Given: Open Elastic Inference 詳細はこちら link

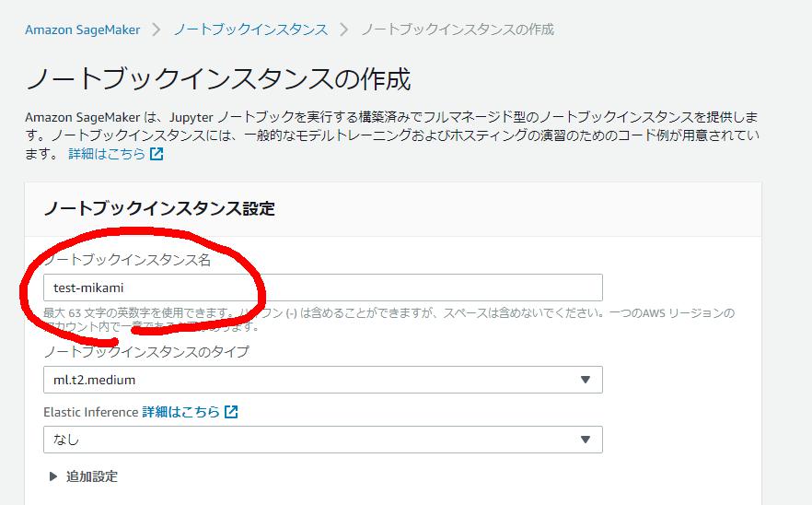Looking at the screenshot, I should [x=180, y=412].
